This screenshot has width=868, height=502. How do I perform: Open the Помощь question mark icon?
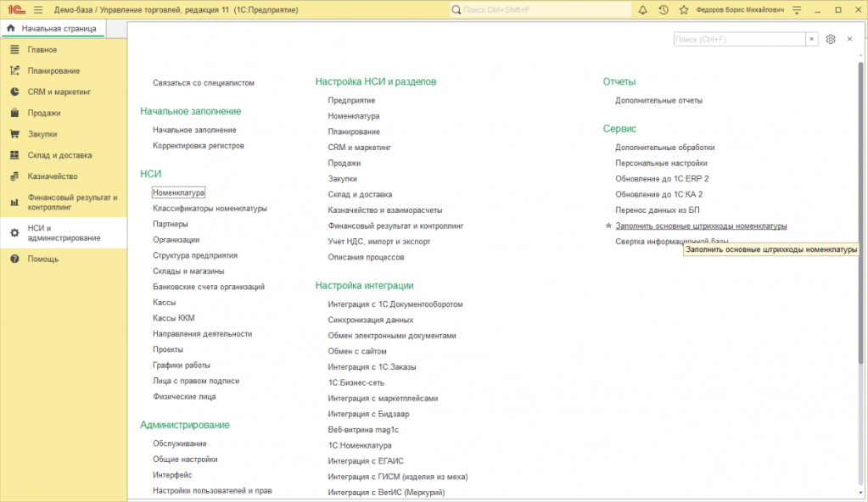14,259
